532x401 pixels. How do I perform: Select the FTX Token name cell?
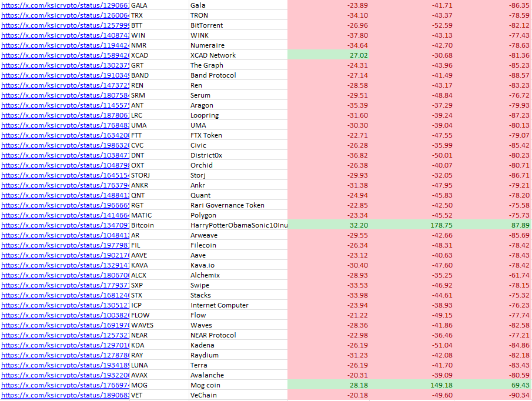tap(238, 135)
